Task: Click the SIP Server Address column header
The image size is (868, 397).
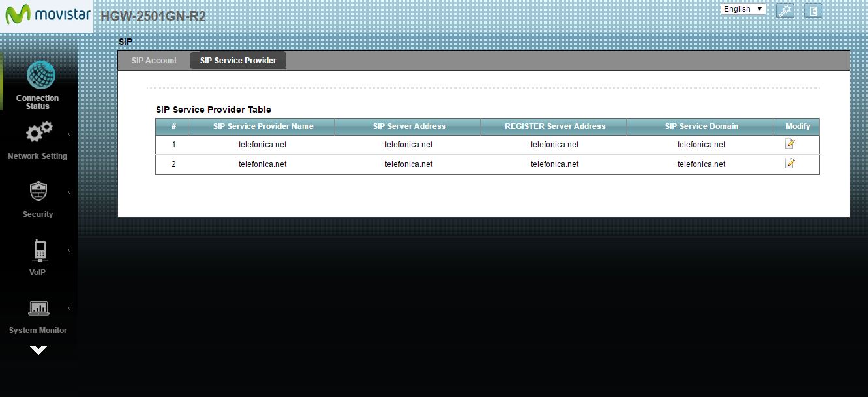Action: click(409, 126)
